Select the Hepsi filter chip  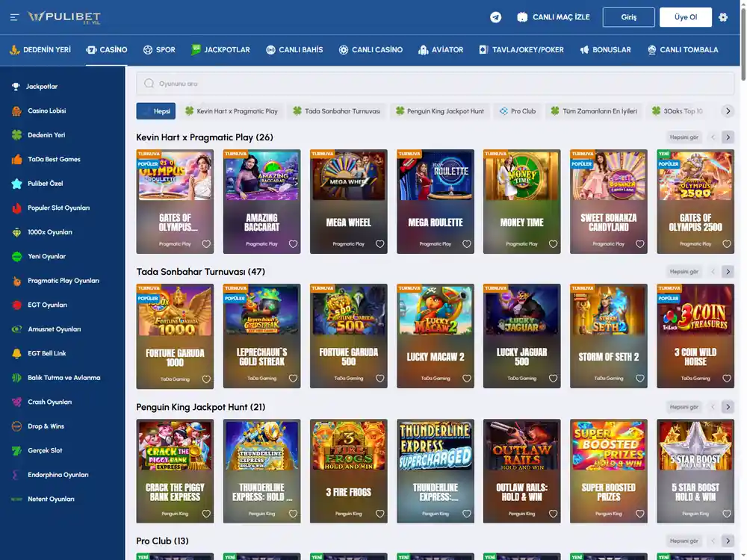point(156,111)
